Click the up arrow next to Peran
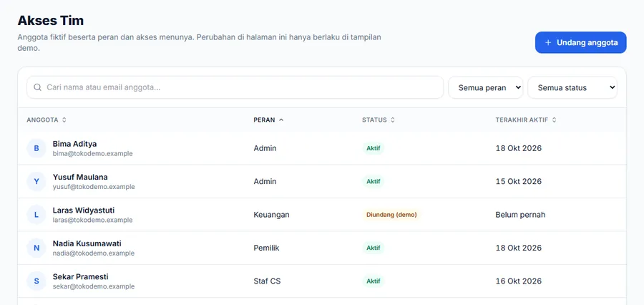Viewport: 644px width, 305px height. coord(281,120)
